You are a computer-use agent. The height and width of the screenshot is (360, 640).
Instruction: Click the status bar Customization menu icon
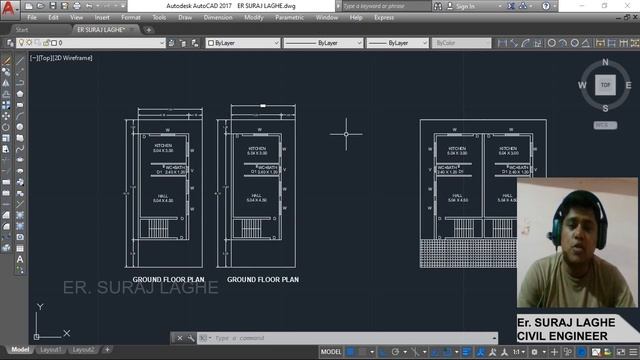(x=633, y=352)
